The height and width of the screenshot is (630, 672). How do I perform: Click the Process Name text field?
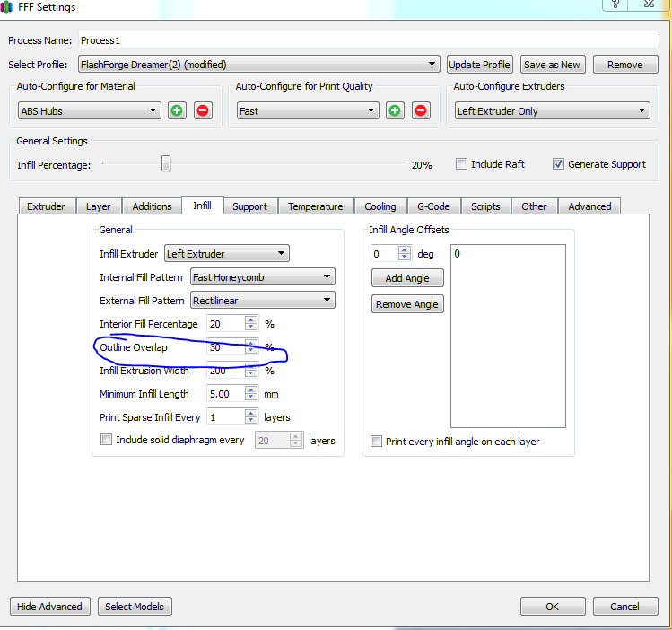tap(368, 40)
